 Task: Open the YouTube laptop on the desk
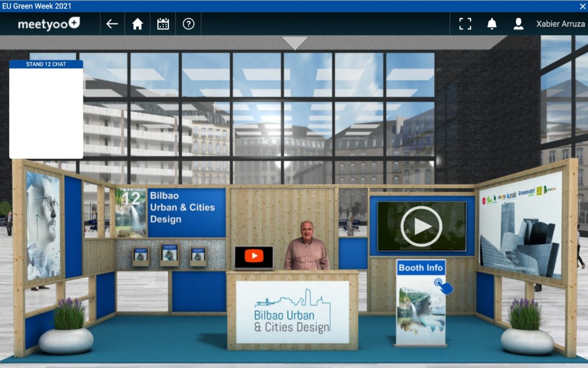point(254,257)
